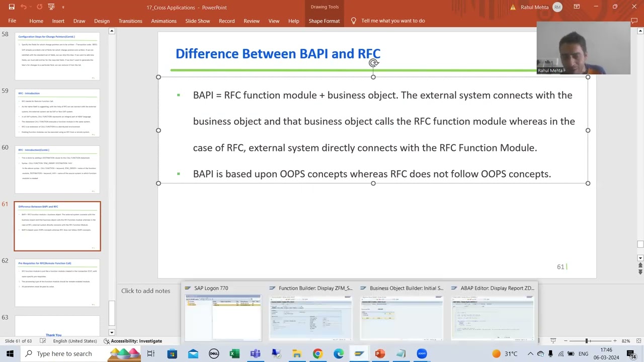Click the zoom out minus button
The height and width of the screenshot is (362, 644).
point(566,341)
